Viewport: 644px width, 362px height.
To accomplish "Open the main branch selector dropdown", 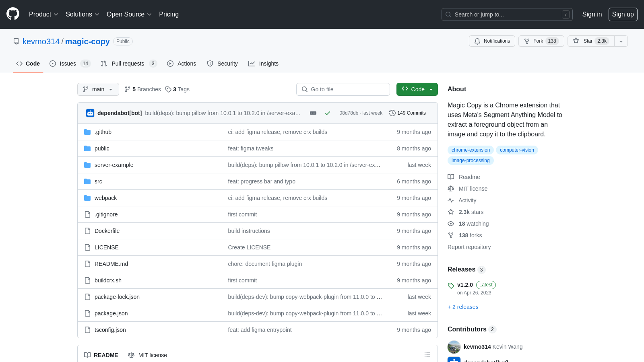I will [x=98, y=89].
